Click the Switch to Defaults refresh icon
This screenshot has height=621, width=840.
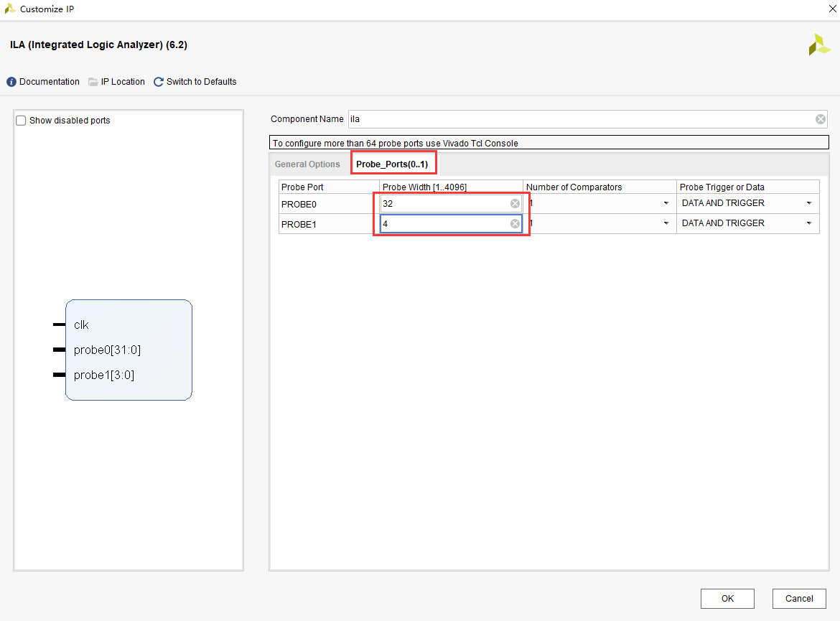(159, 82)
